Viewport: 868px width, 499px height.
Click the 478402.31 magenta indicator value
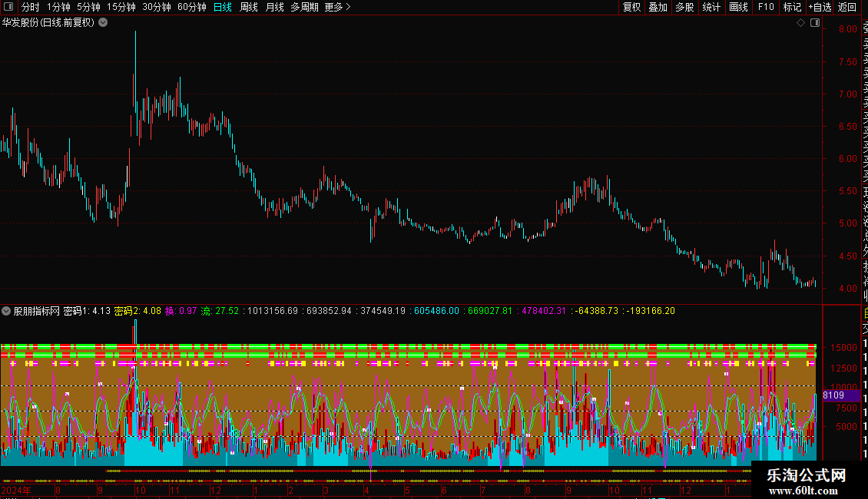(542, 311)
